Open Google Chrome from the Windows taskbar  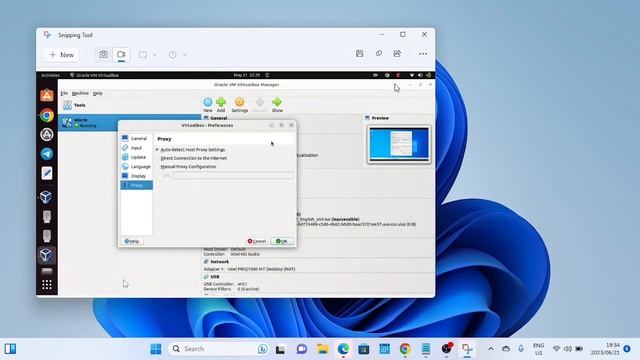[405, 349]
